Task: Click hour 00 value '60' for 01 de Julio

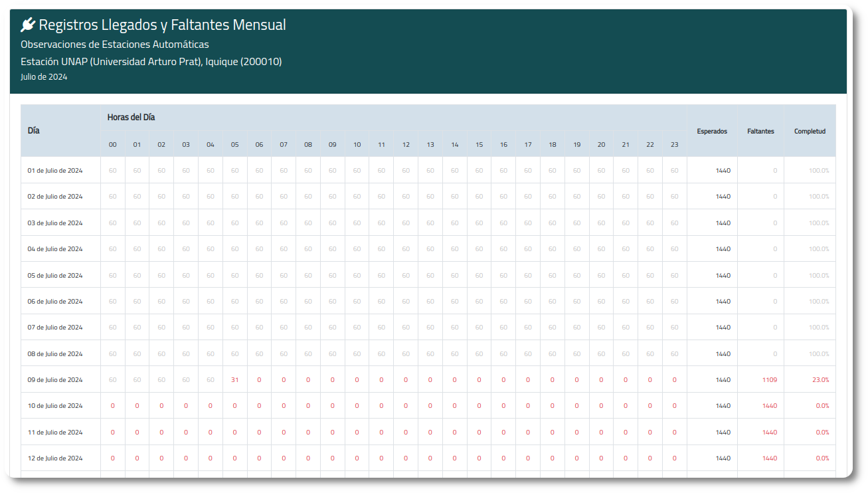Action: pos(113,171)
